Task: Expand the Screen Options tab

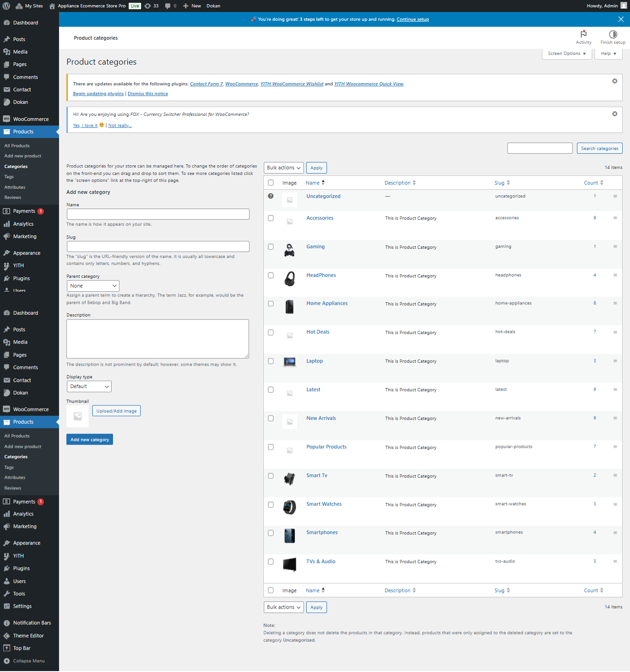Action: point(566,54)
